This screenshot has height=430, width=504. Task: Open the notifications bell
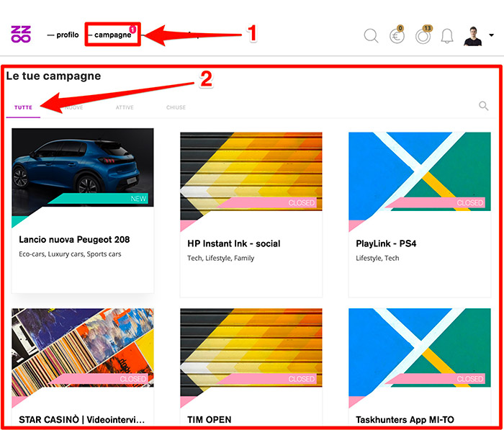click(x=447, y=36)
